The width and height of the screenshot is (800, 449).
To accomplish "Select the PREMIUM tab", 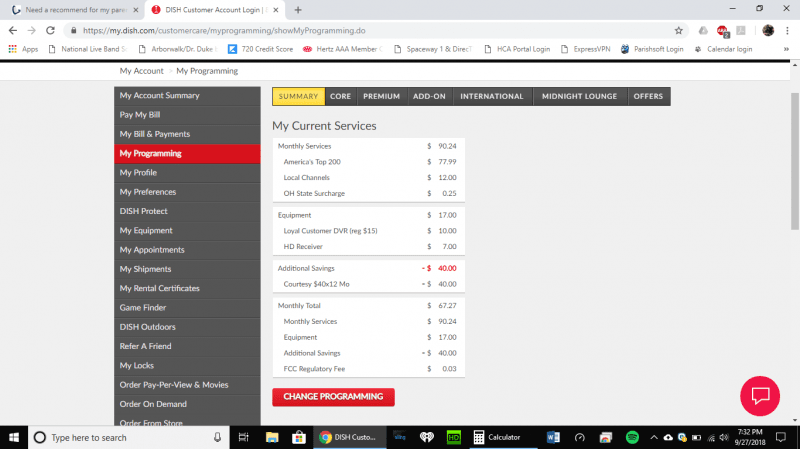I will pos(382,96).
